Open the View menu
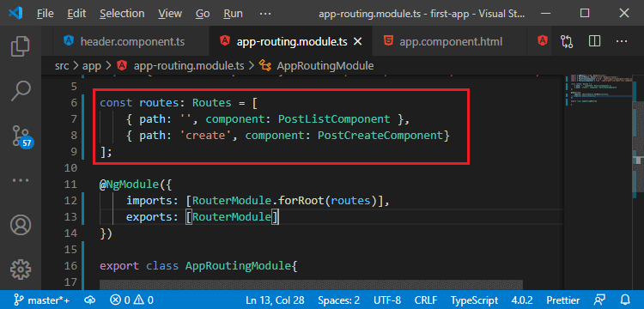This screenshot has height=309, width=644. (x=170, y=14)
